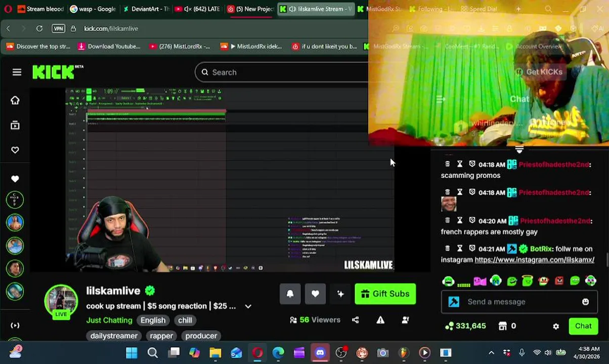Toggle the follow heart button for lilskamlive

click(x=315, y=294)
